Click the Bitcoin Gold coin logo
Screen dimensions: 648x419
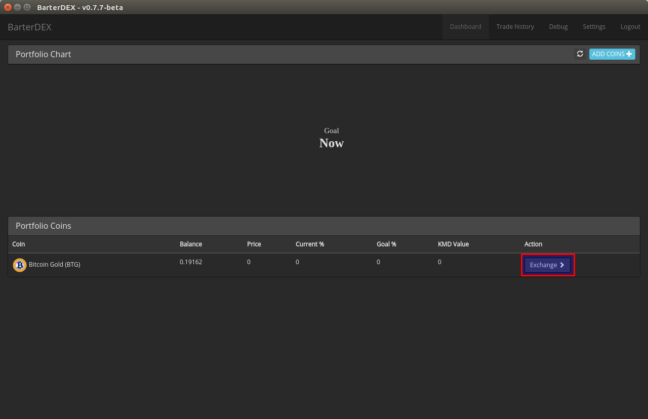[19, 265]
